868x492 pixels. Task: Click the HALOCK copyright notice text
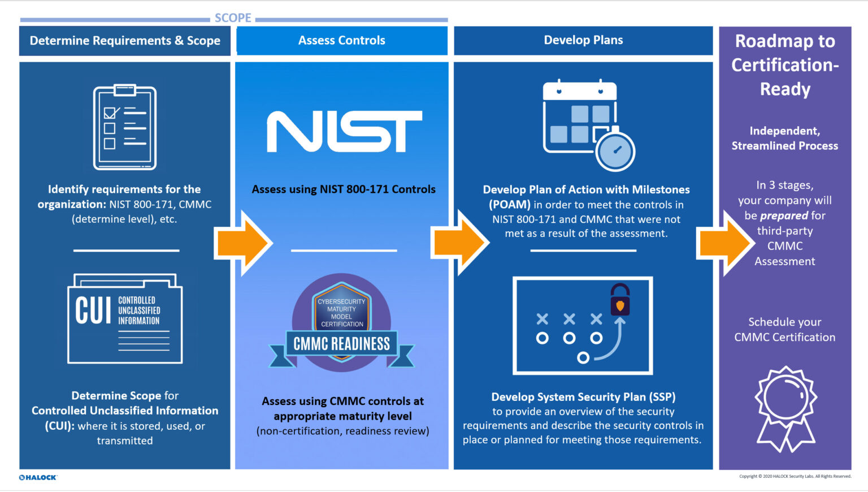pyautogui.click(x=795, y=476)
